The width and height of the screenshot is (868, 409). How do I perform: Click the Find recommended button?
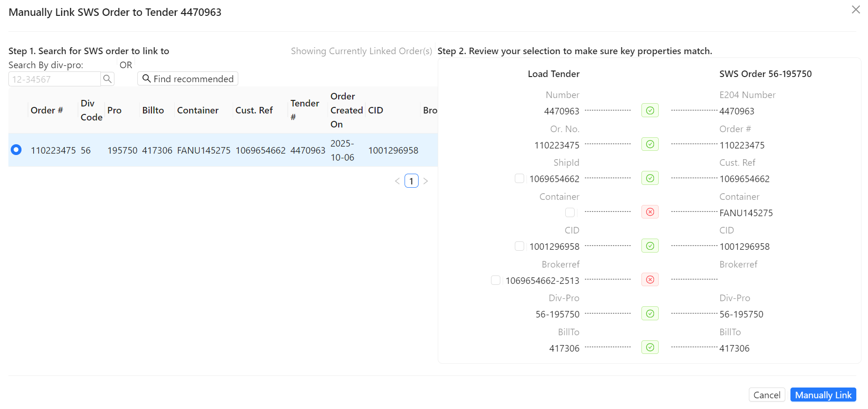pyautogui.click(x=188, y=79)
